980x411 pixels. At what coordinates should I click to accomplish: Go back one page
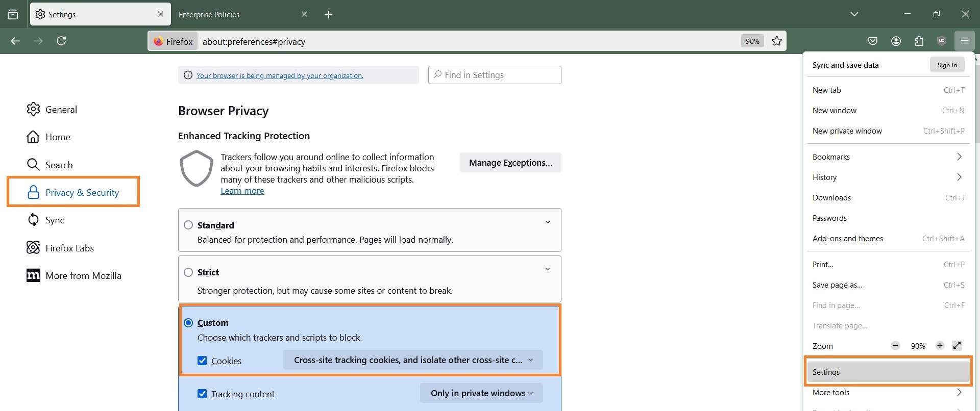point(15,41)
